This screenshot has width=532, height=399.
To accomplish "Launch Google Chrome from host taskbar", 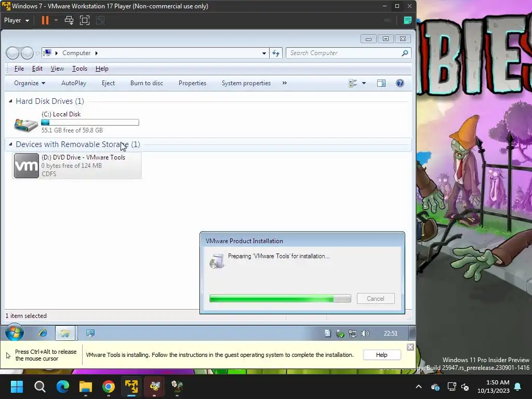I will [x=108, y=386].
